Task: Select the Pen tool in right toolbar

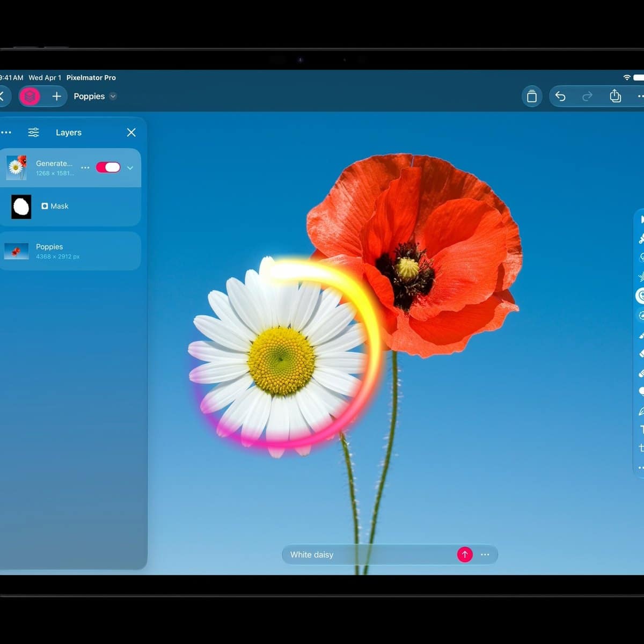Action: [x=641, y=411]
